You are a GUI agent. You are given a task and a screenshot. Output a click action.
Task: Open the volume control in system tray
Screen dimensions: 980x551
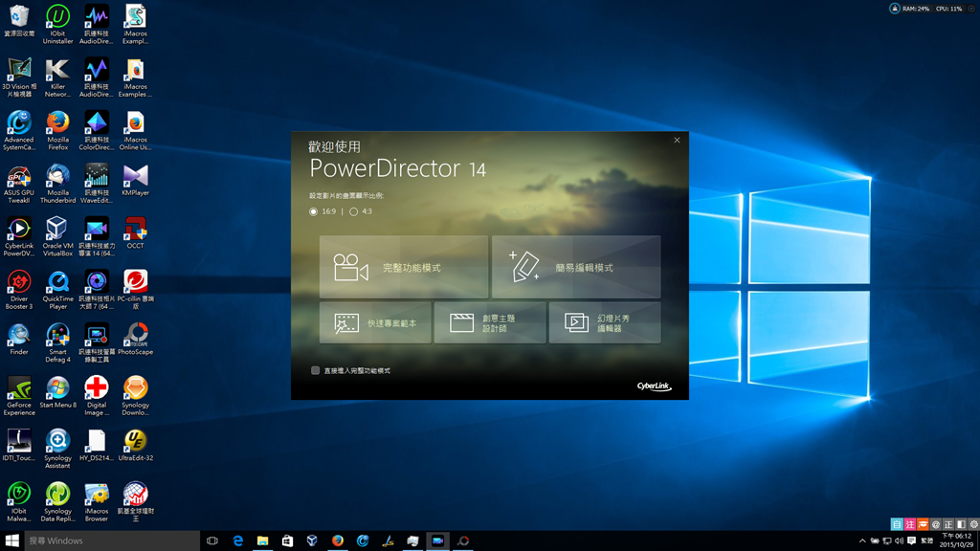click(x=899, y=541)
